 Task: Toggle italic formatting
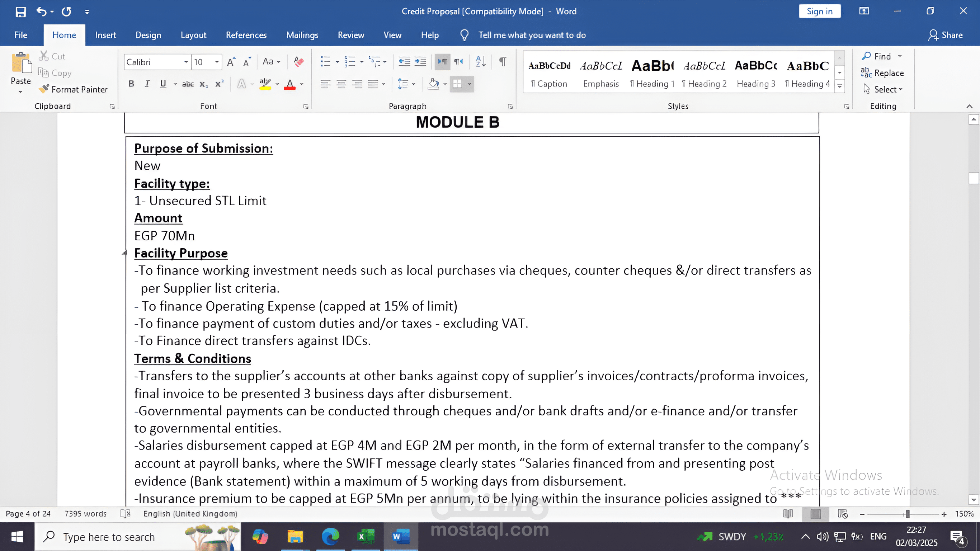click(x=147, y=84)
